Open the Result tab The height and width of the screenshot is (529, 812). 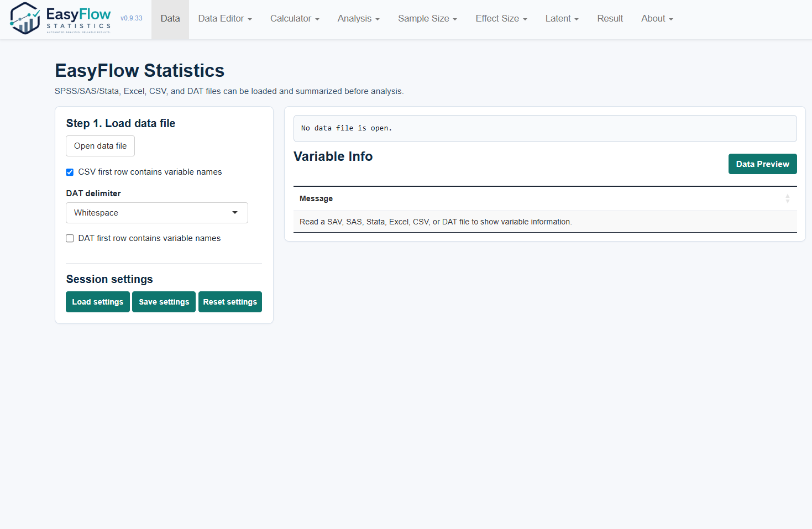pyautogui.click(x=610, y=19)
